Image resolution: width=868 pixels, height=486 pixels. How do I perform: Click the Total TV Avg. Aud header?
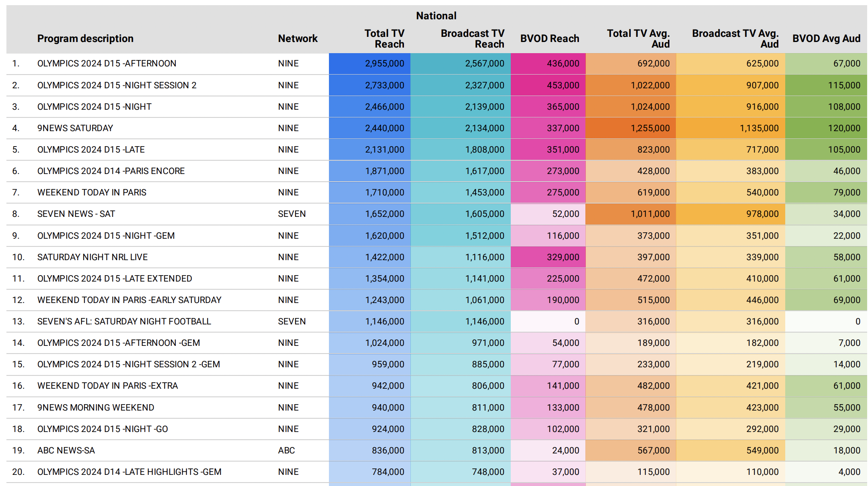pyautogui.click(x=638, y=39)
